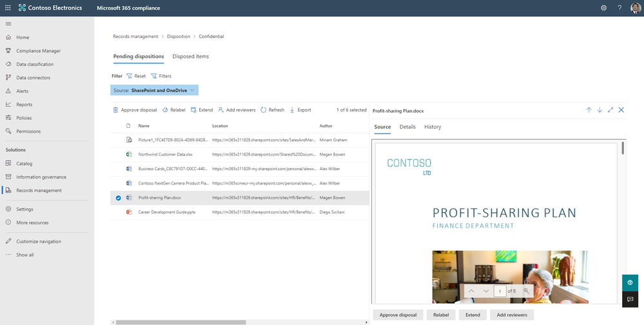Viewport: 644px width, 325px height.
Task: Refresh the dispositions list
Action: point(272,110)
